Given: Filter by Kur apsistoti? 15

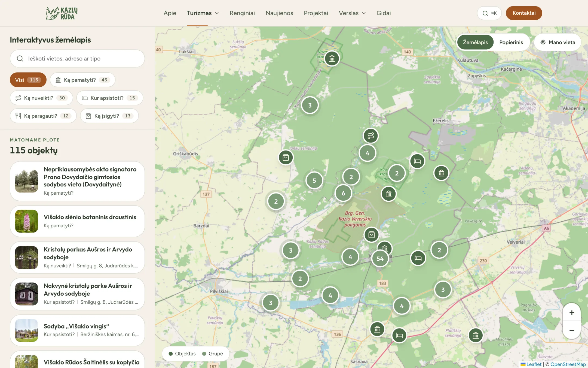Looking at the screenshot, I should click(110, 98).
